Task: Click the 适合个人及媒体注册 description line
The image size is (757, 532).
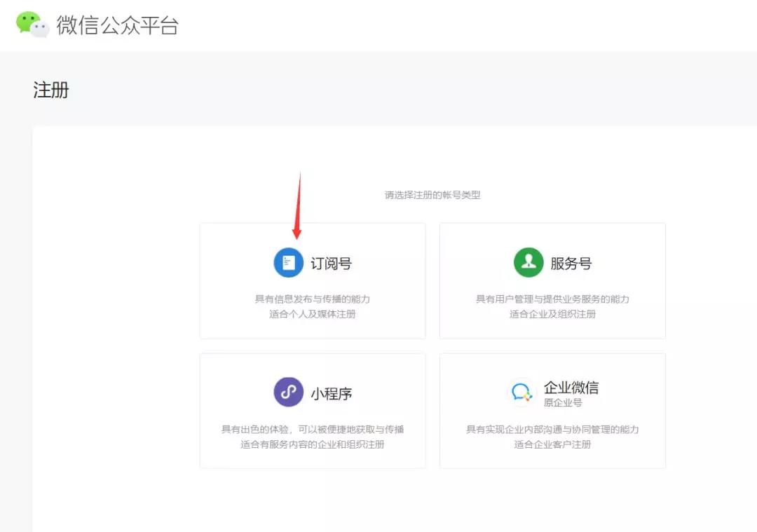Action: tap(312, 313)
